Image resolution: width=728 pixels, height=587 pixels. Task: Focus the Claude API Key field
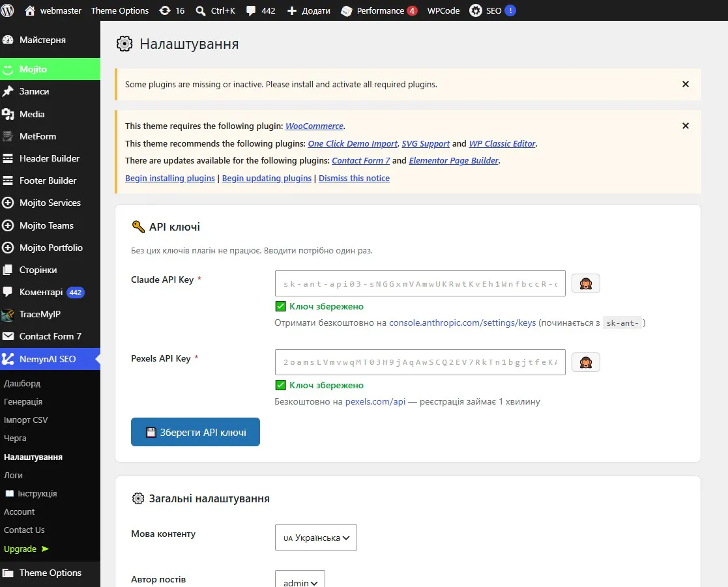pos(420,283)
